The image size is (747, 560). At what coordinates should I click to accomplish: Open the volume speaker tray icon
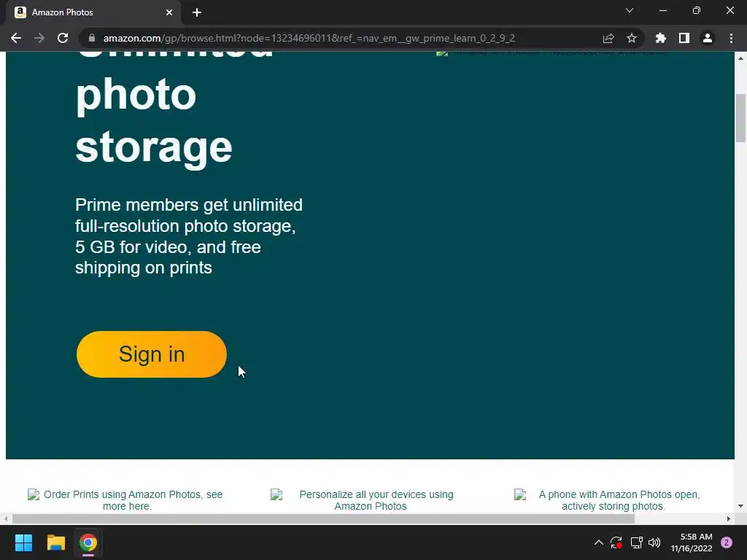[x=654, y=542]
